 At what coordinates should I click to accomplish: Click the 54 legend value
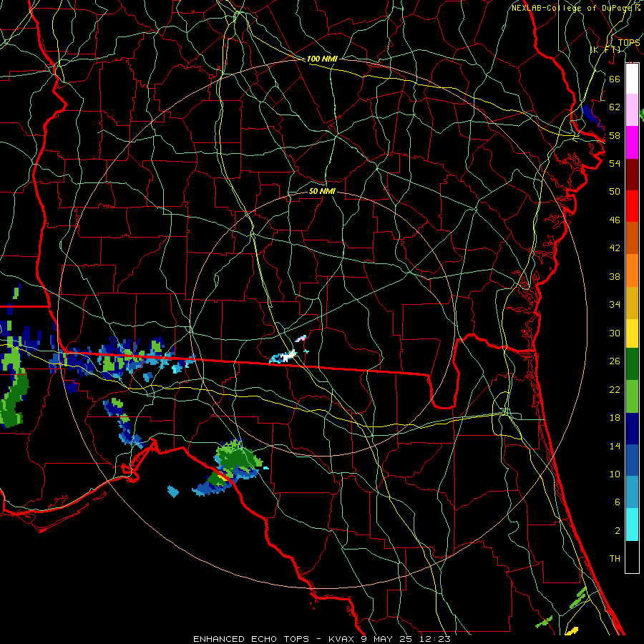pyautogui.click(x=615, y=163)
